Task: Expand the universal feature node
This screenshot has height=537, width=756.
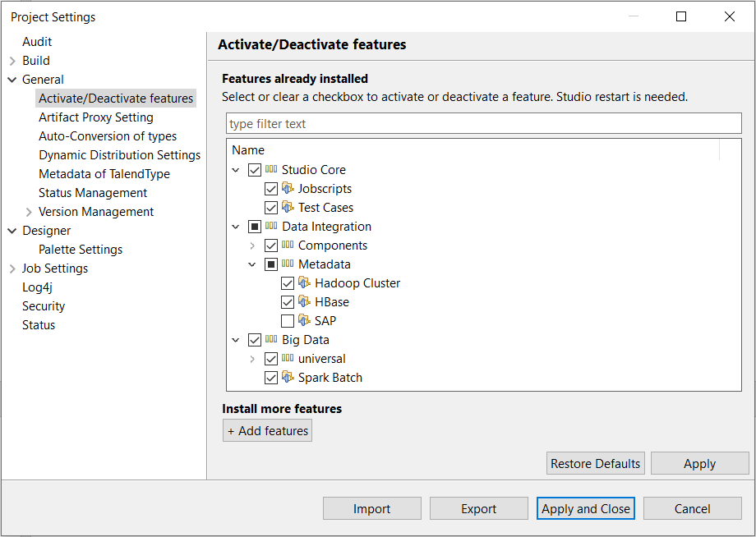Action: point(252,358)
